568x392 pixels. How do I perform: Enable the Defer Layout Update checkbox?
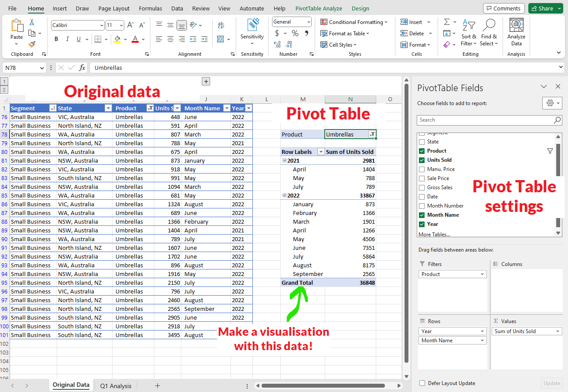(x=422, y=383)
